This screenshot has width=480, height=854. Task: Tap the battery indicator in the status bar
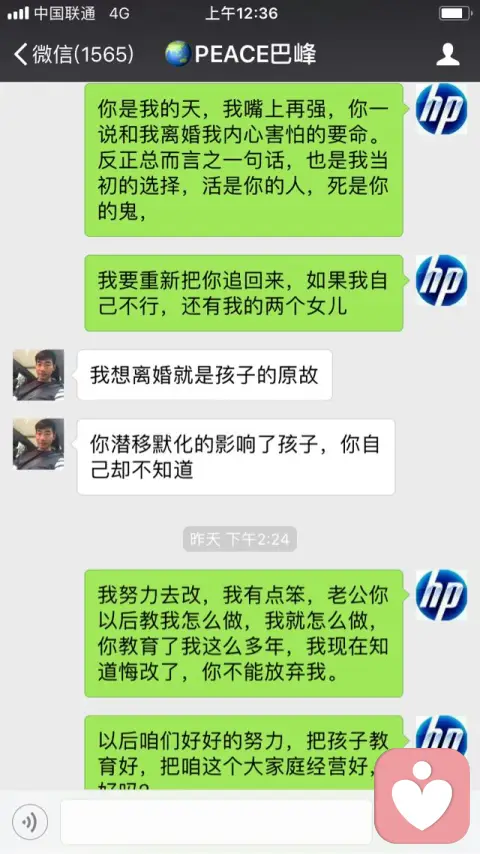(454, 13)
